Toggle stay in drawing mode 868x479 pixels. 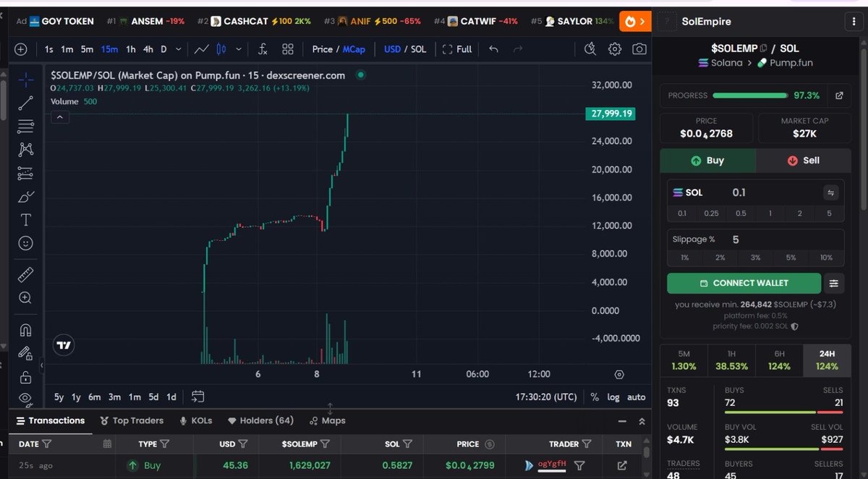point(26,353)
